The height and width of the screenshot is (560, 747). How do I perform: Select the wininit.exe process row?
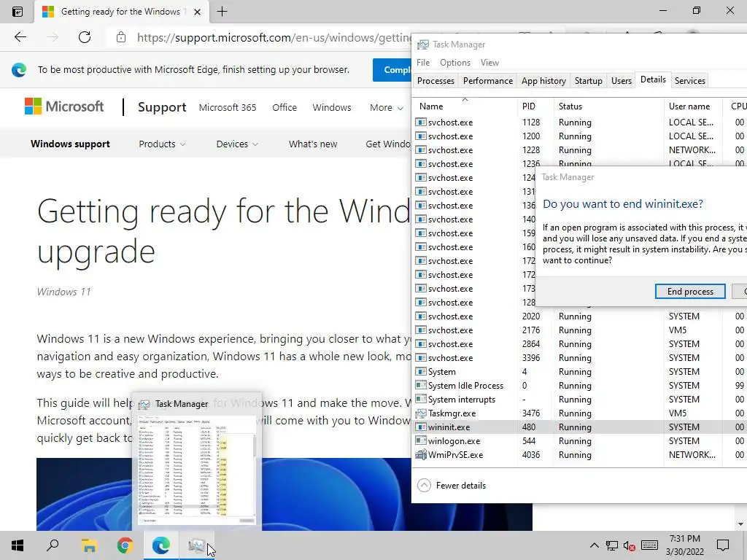click(x=578, y=427)
